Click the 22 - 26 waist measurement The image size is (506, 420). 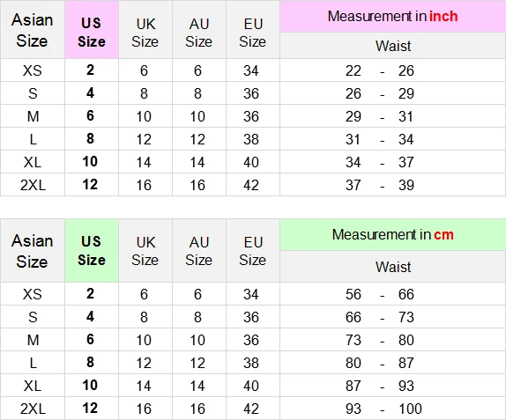[x=379, y=70]
